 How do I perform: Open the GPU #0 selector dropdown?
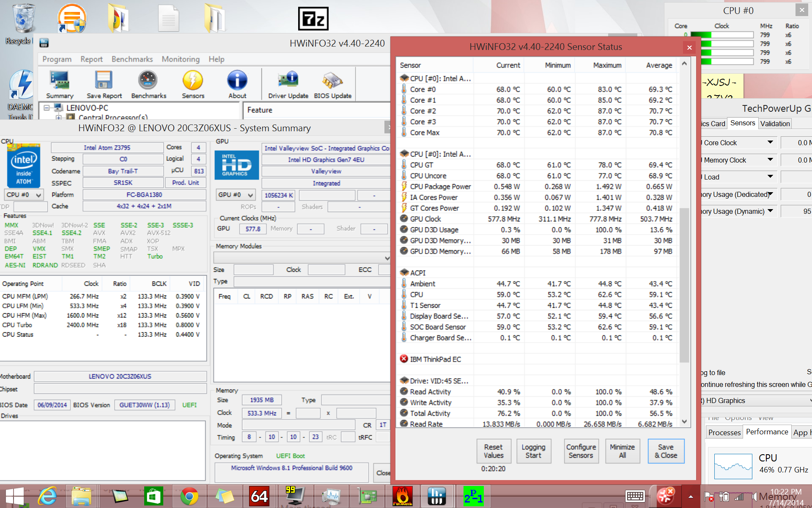(x=236, y=195)
